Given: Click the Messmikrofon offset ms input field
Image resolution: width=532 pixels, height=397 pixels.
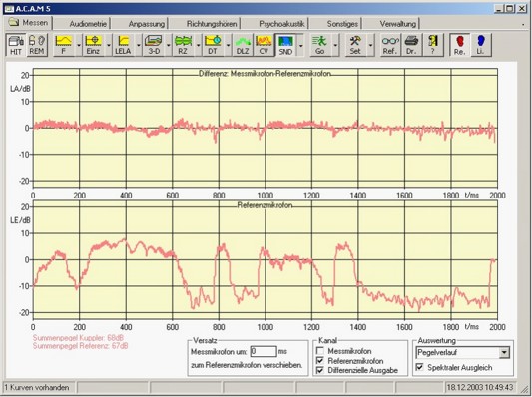Looking at the screenshot, I should click(x=264, y=351).
